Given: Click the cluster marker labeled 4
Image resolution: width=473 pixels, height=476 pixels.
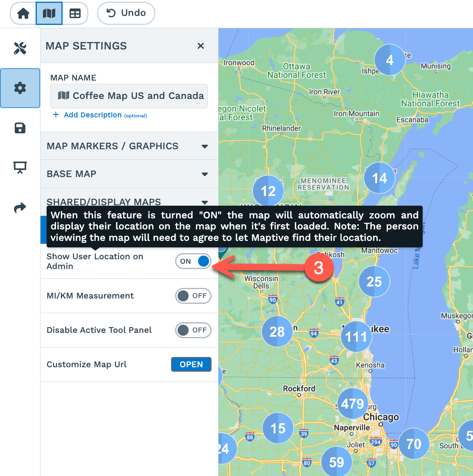Looking at the screenshot, I should point(390,60).
